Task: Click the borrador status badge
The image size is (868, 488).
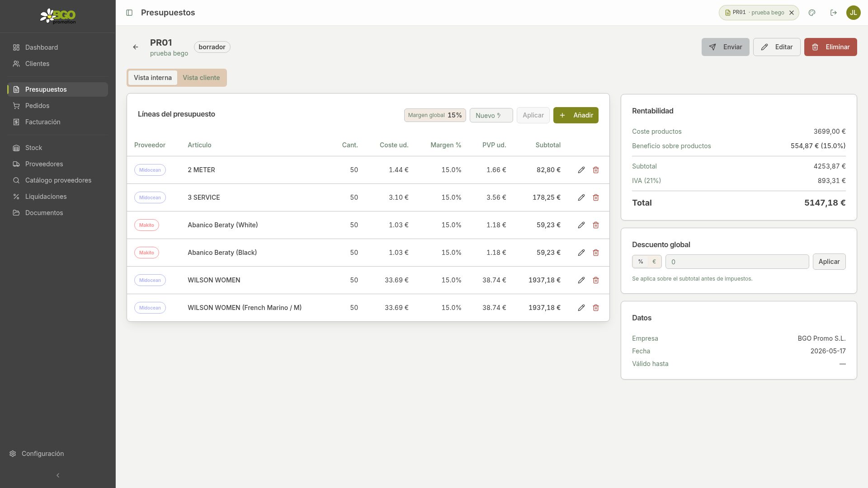Action: click(212, 47)
